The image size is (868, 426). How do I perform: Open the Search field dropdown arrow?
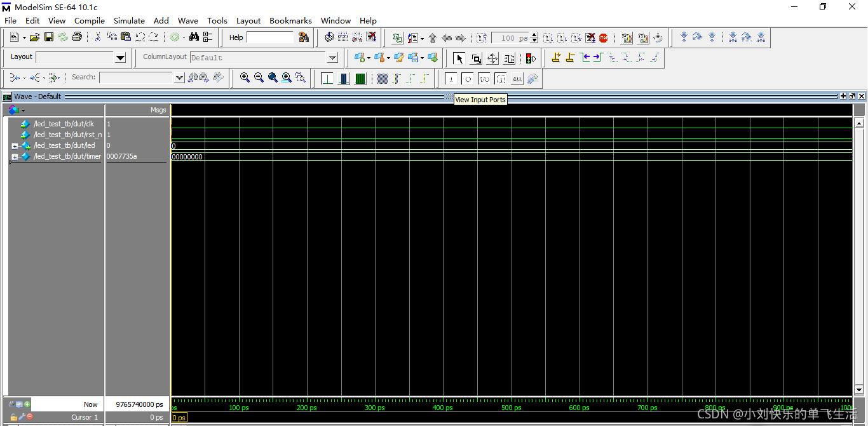(179, 77)
